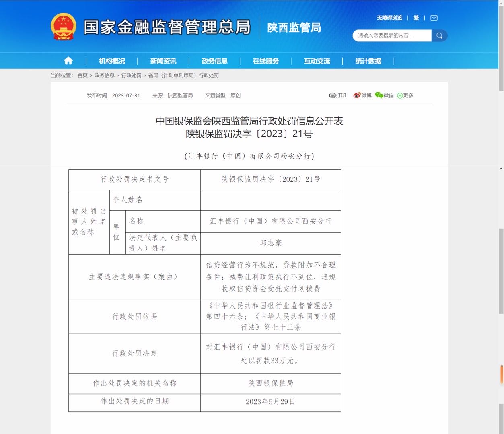
Task: Click the scroll-down arrow below the title
Action: [501, 168]
